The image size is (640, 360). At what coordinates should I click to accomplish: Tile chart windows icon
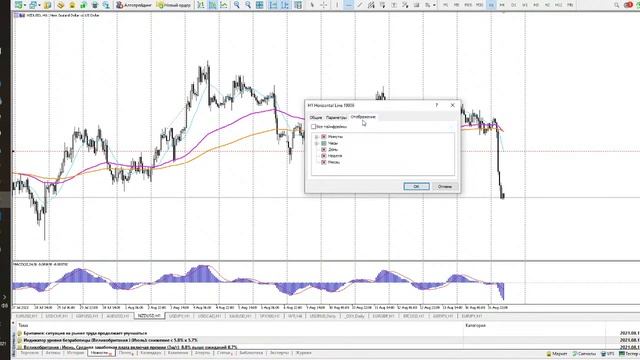click(x=260, y=5)
